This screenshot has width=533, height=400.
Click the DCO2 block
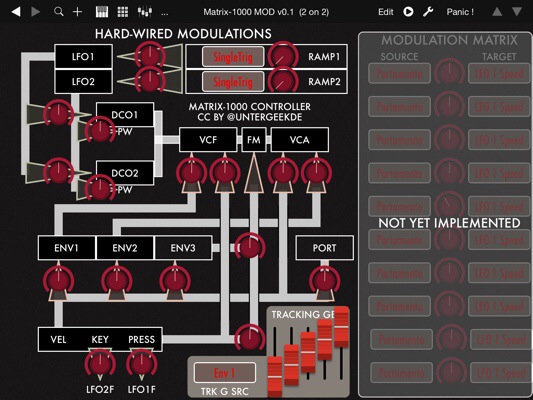click(125, 173)
